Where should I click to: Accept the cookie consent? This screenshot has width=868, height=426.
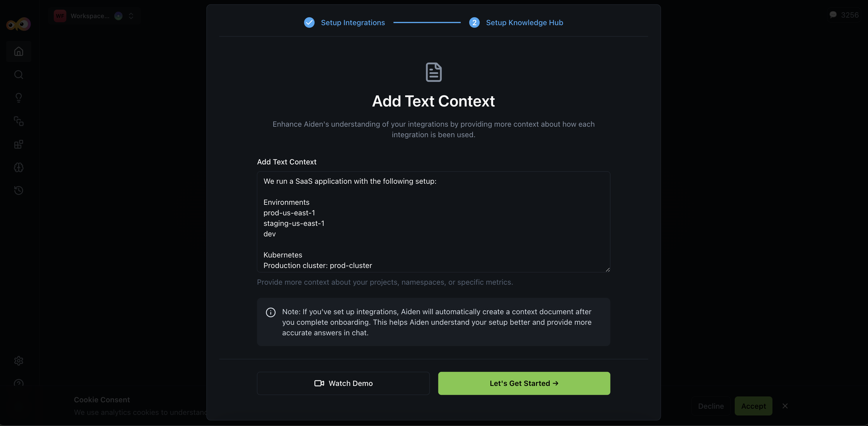point(753,406)
